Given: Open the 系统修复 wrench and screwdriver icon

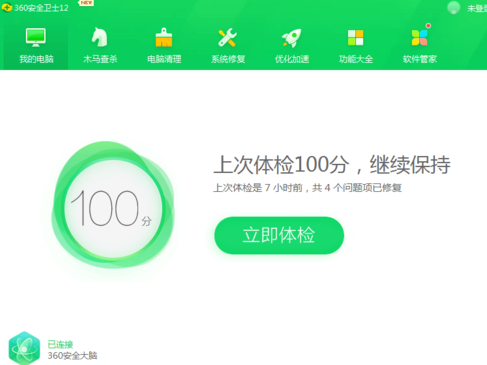Looking at the screenshot, I should point(227,37).
